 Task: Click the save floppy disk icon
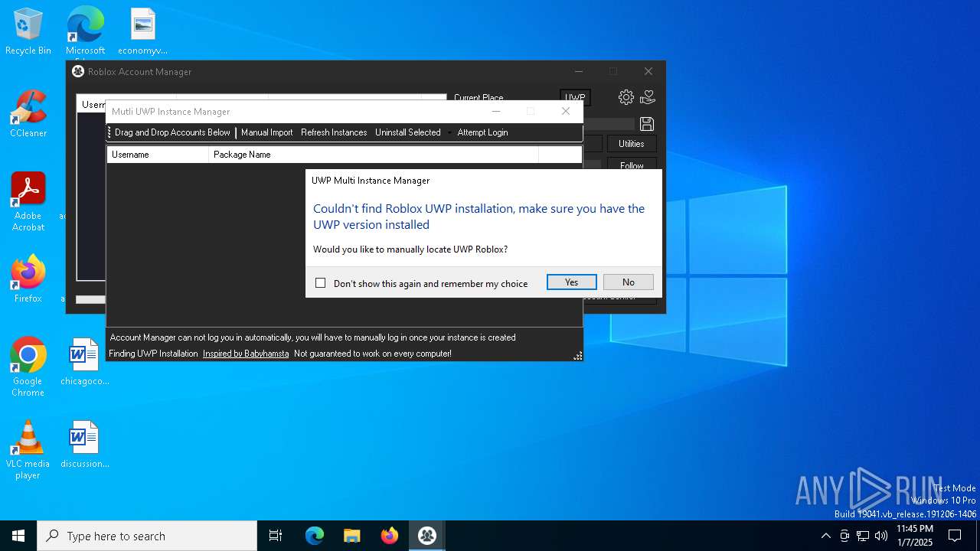[646, 124]
